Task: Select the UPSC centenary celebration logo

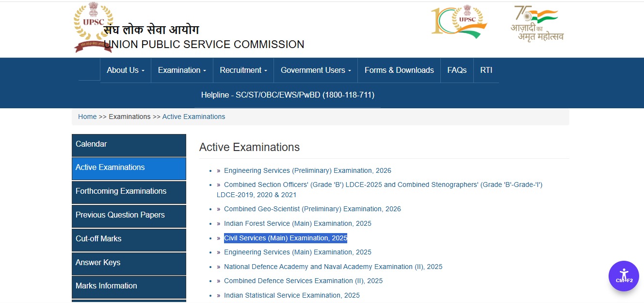Action: [458, 21]
